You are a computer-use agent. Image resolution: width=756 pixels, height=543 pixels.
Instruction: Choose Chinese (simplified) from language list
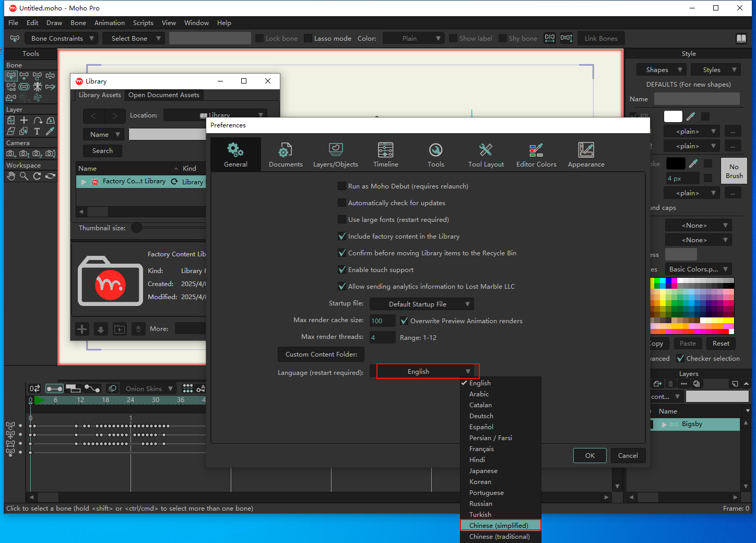tap(499, 526)
